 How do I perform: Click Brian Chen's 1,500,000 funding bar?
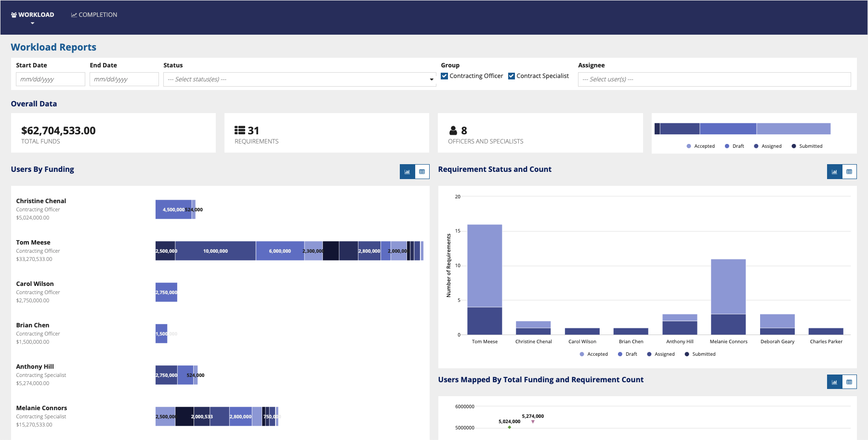pos(161,334)
